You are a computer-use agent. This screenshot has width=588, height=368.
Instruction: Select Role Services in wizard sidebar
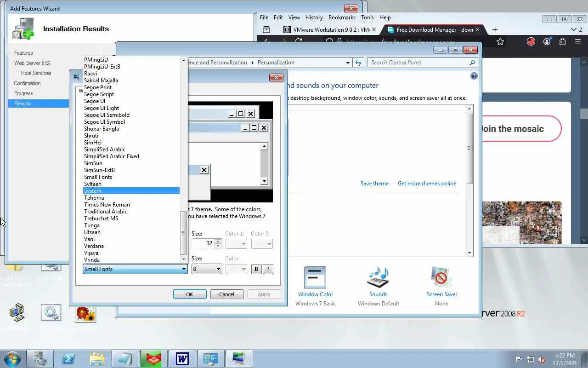tap(36, 73)
